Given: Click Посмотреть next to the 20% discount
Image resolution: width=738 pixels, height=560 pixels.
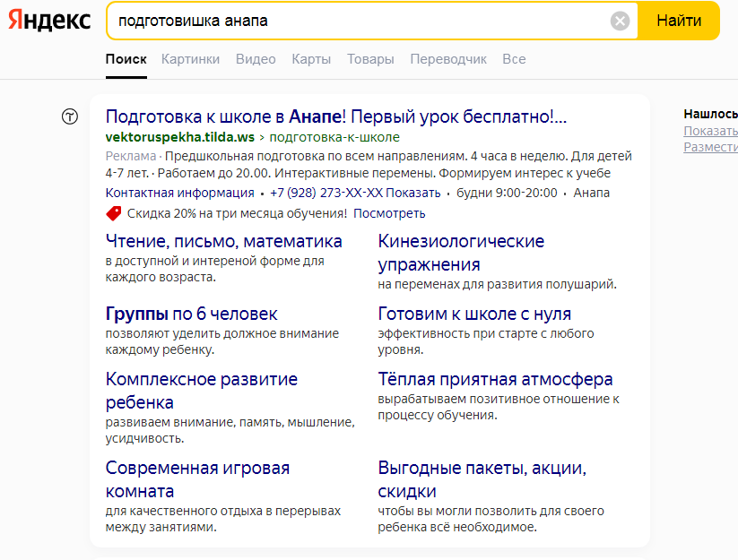Looking at the screenshot, I should coord(389,213).
